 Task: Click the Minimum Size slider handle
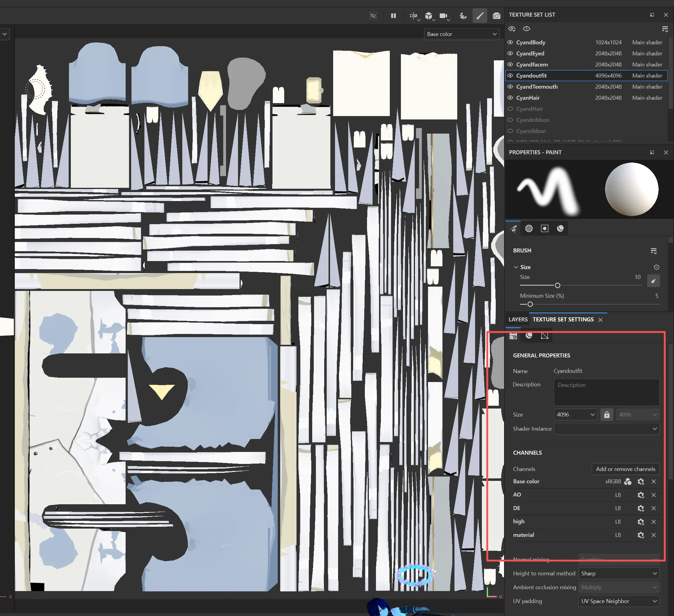(x=530, y=304)
